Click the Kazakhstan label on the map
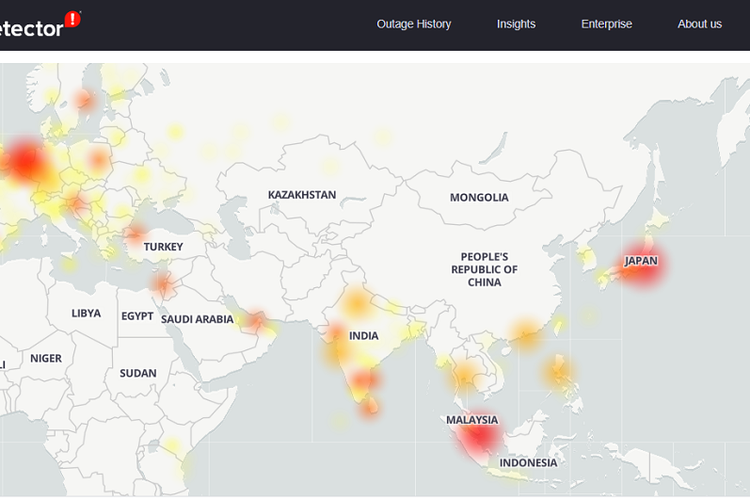Viewport: 750px width, 500px height. pyautogui.click(x=302, y=195)
